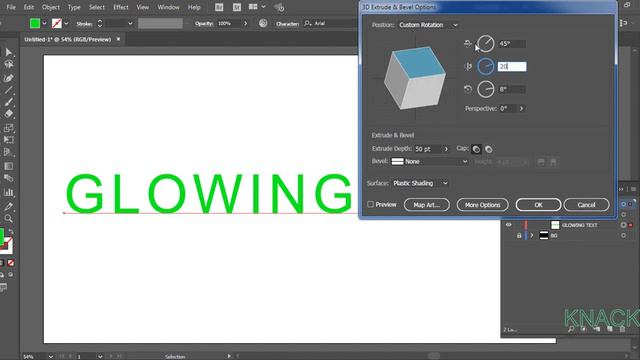Image resolution: width=640 pixels, height=360 pixels.
Task: Open the stroke weight dropdown
Action: [x=130, y=24]
